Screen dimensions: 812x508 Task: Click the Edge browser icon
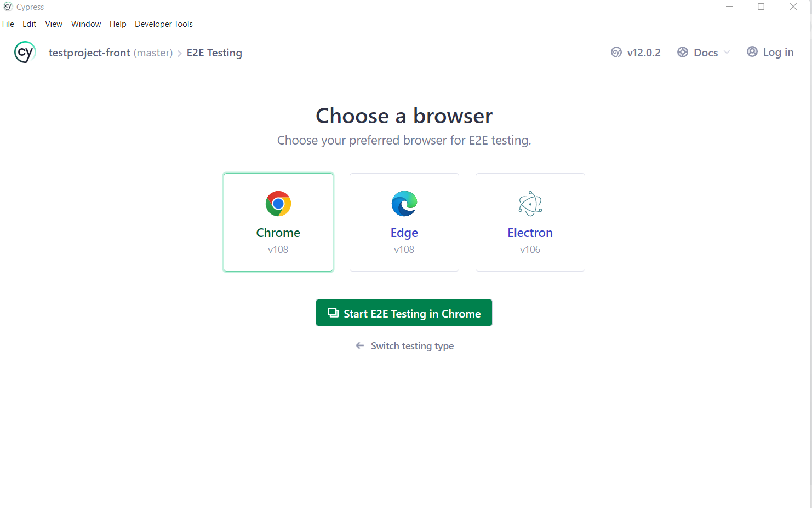[x=404, y=203]
